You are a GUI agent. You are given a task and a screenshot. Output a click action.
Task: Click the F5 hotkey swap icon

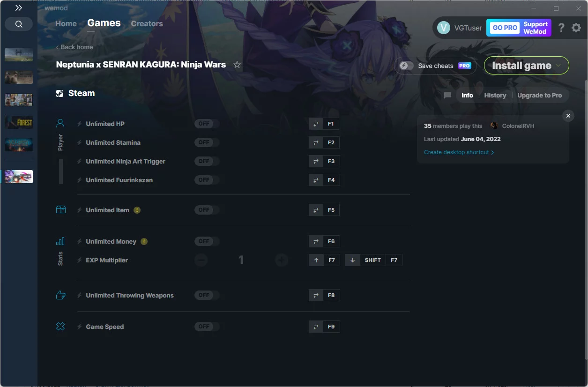pyautogui.click(x=316, y=210)
